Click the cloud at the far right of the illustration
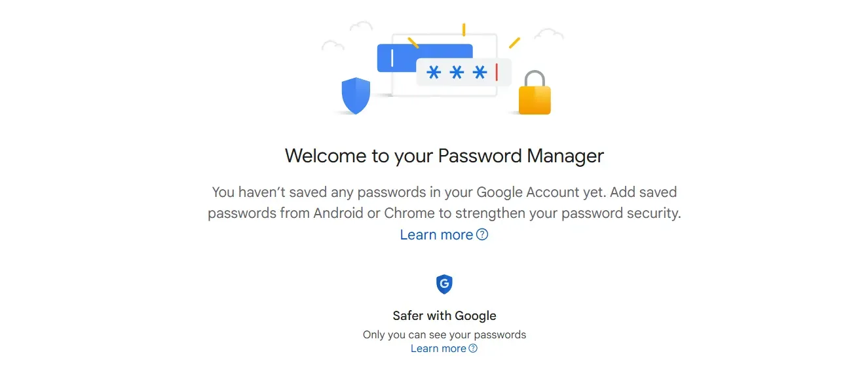Screen dimensions: 868x390 (549, 33)
